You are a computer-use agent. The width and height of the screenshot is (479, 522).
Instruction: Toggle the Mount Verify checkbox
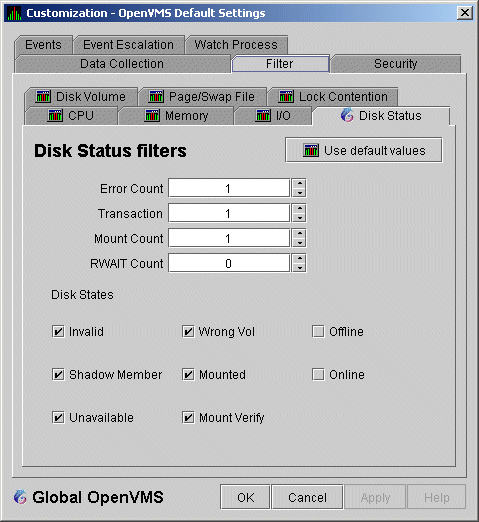[x=188, y=417]
